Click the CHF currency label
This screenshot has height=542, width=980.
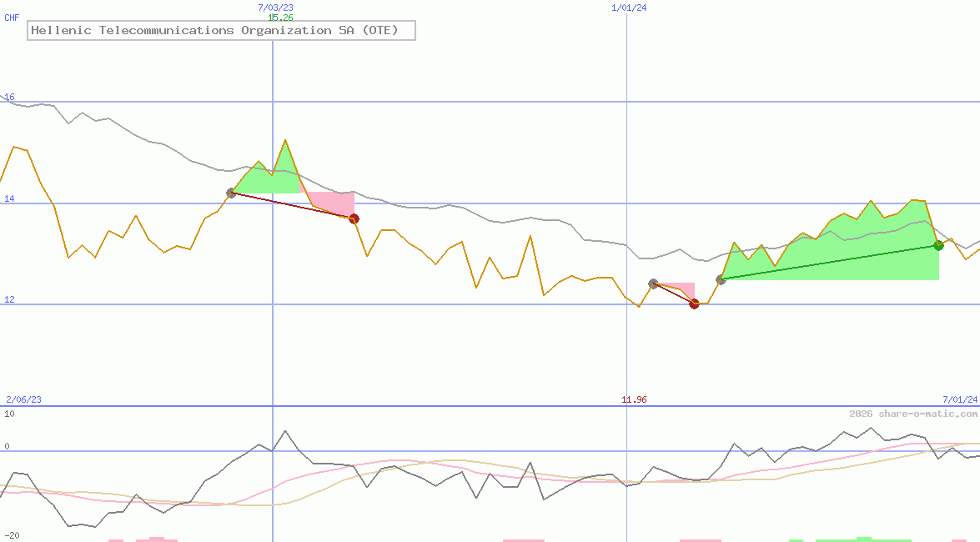coord(12,18)
